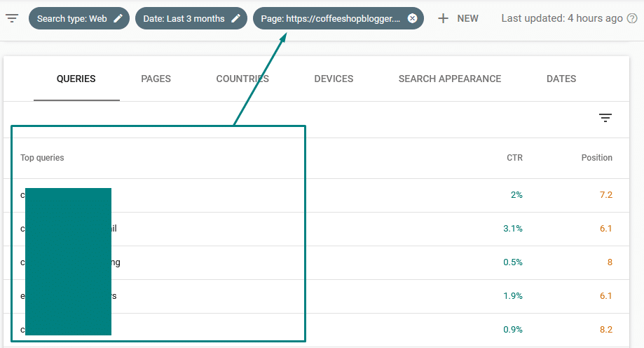The height and width of the screenshot is (348, 644).
Task: Click pencil icon on Search type chip
Action: click(x=118, y=18)
